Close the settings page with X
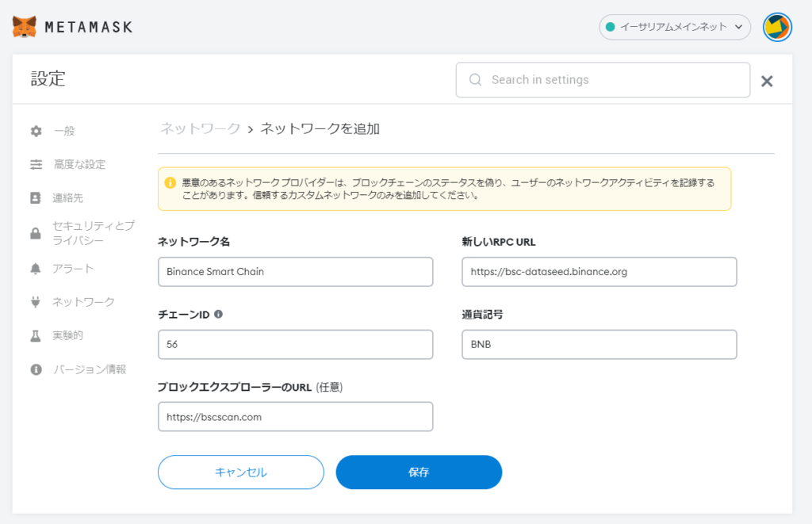 767,81
